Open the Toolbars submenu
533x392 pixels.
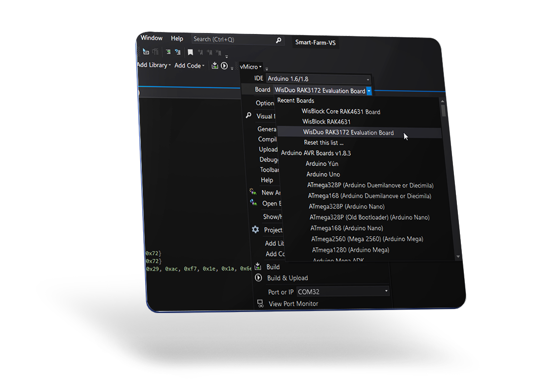[x=270, y=169]
